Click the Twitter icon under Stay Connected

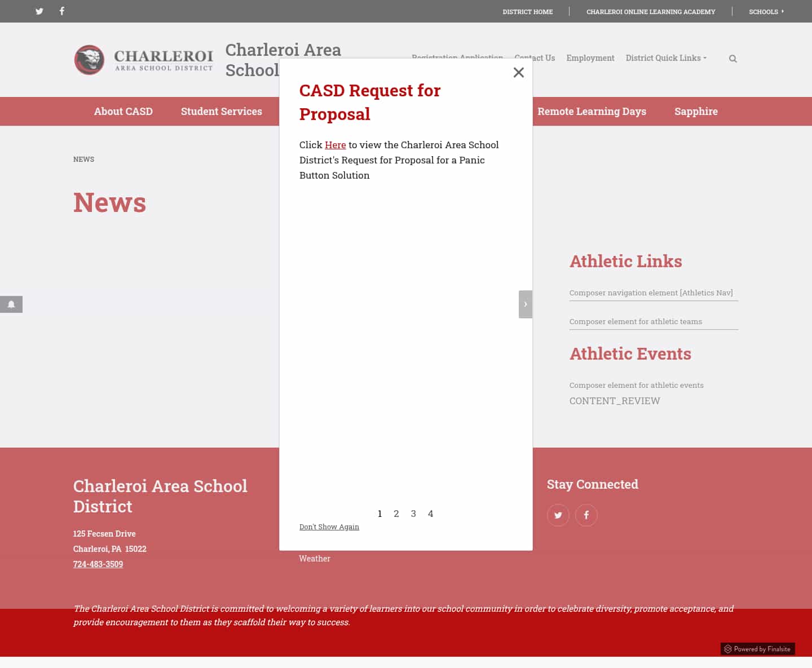click(x=558, y=515)
